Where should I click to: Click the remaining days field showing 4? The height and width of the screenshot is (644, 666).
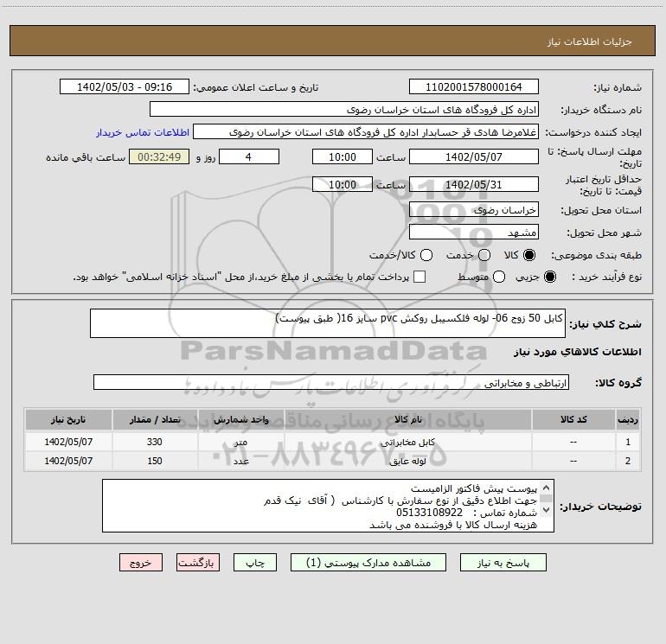[x=249, y=156]
